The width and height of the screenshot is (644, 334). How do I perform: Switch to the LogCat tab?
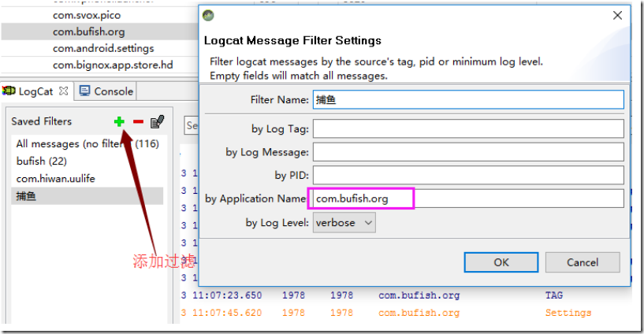tap(35, 91)
